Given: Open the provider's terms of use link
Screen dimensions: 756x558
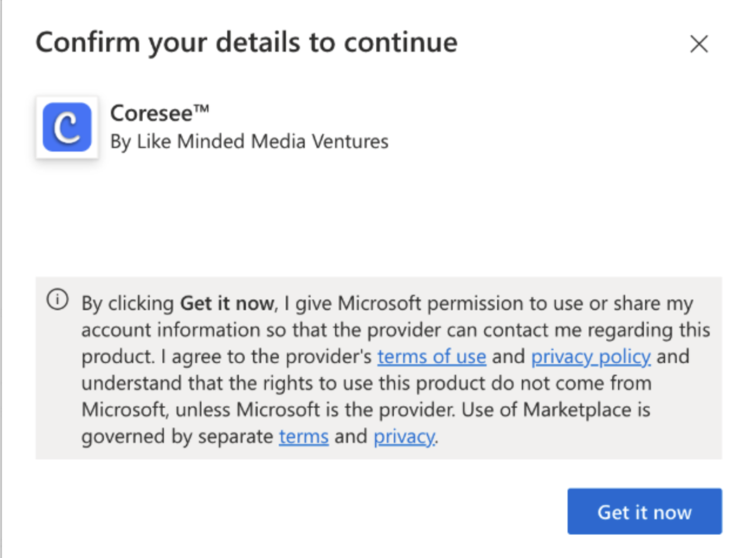Looking at the screenshot, I should [431, 357].
